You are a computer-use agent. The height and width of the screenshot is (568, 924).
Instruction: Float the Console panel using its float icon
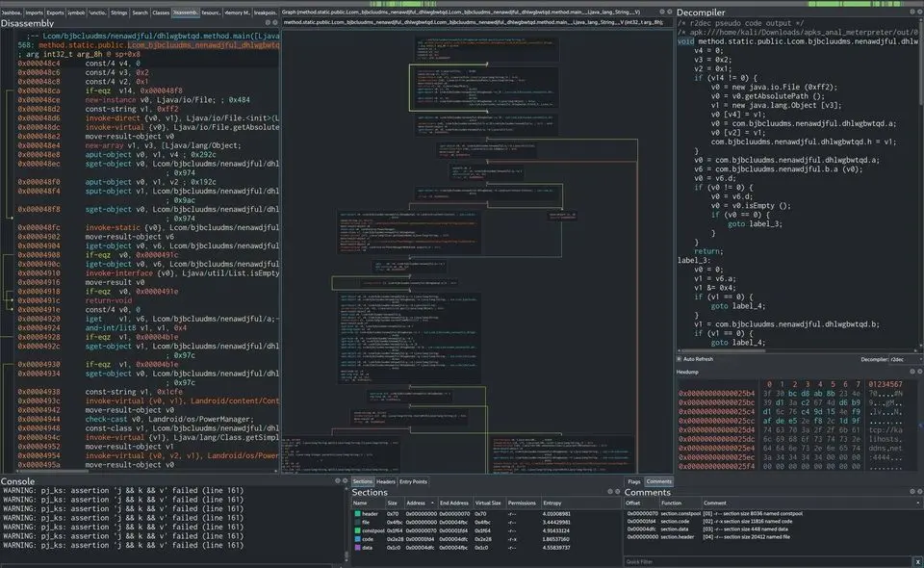click(x=338, y=480)
